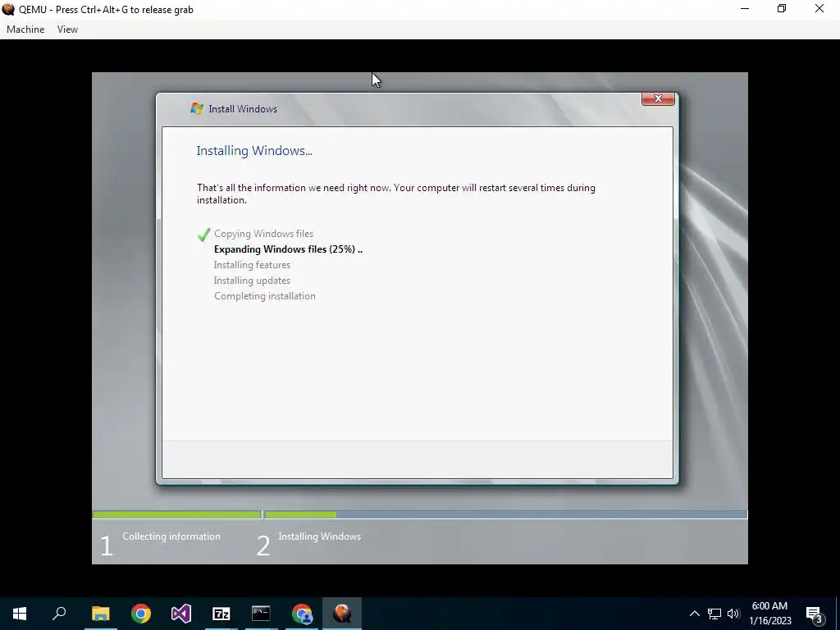The width and height of the screenshot is (840, 630).
Task: Open the network status tray icon
Action: click(x=714, y=614)
